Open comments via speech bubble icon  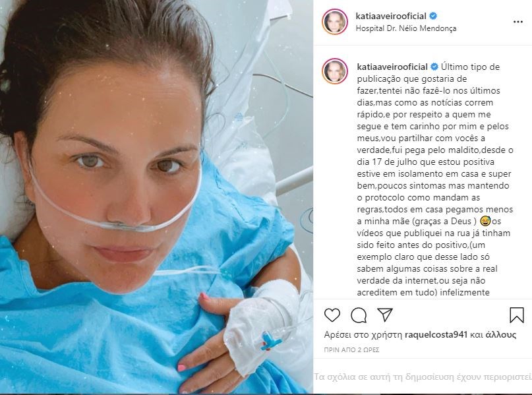coord(359,315)
